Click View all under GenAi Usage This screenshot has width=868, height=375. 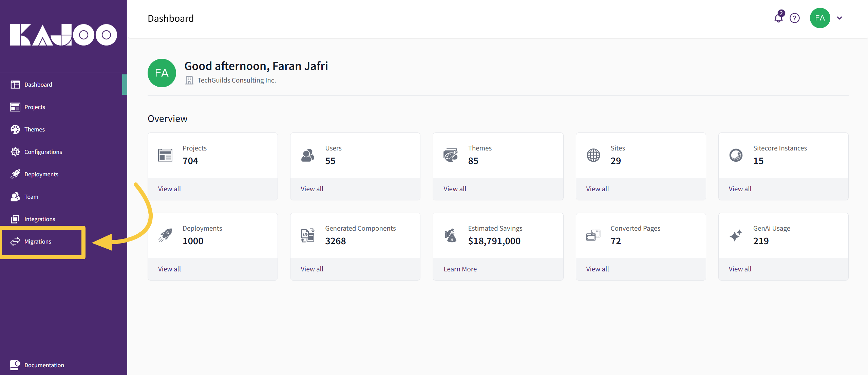coord(740,269)
